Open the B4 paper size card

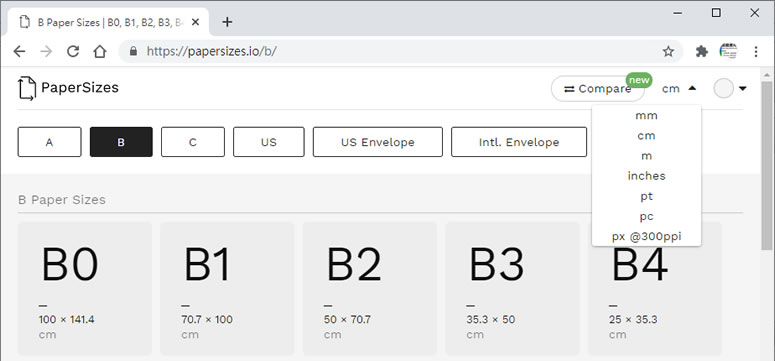tap(655, 289)
